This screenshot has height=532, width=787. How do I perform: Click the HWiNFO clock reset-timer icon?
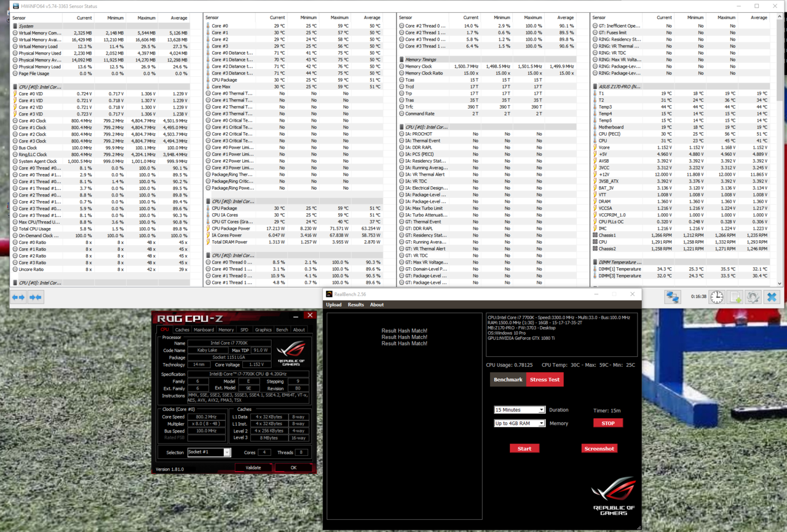pyautogui.click(x=717, y=297)
